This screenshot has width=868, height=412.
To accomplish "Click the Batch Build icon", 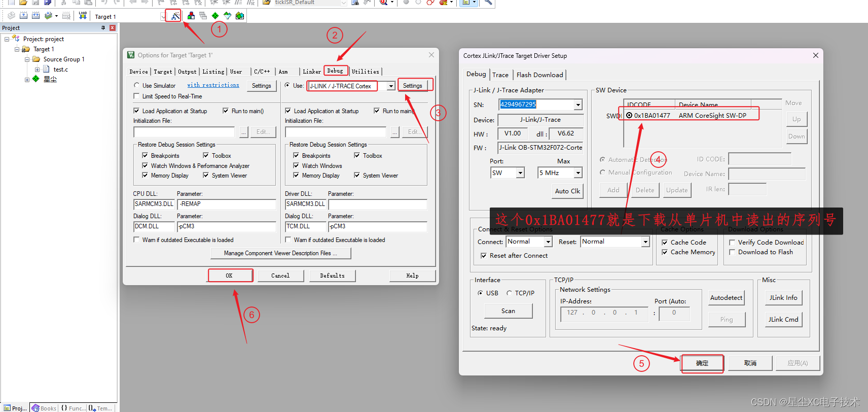I will tap(49, 16).
